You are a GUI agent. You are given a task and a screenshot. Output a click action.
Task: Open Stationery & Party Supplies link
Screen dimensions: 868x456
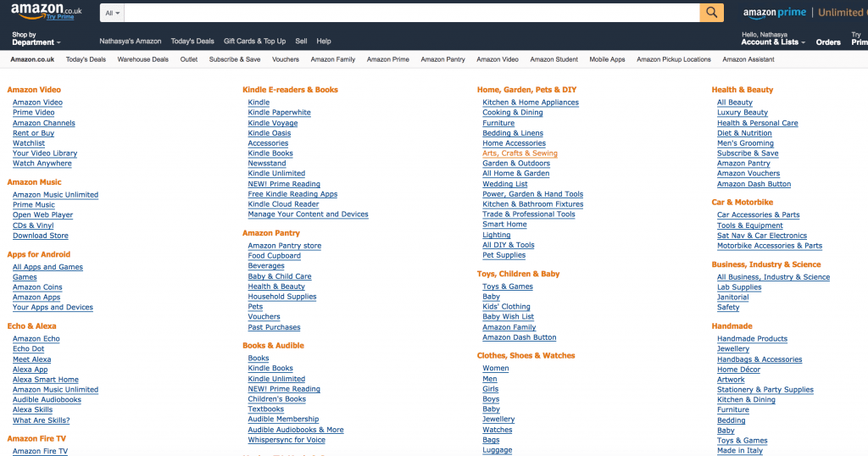coord(765,390)
